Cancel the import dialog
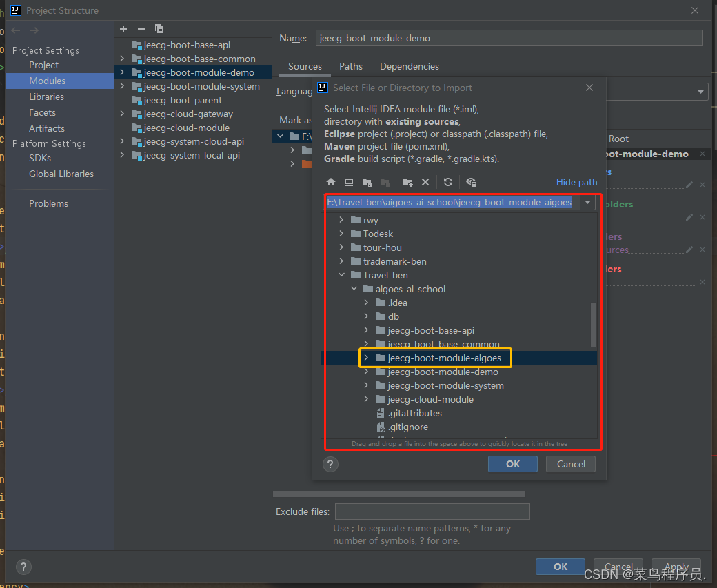 571,464
